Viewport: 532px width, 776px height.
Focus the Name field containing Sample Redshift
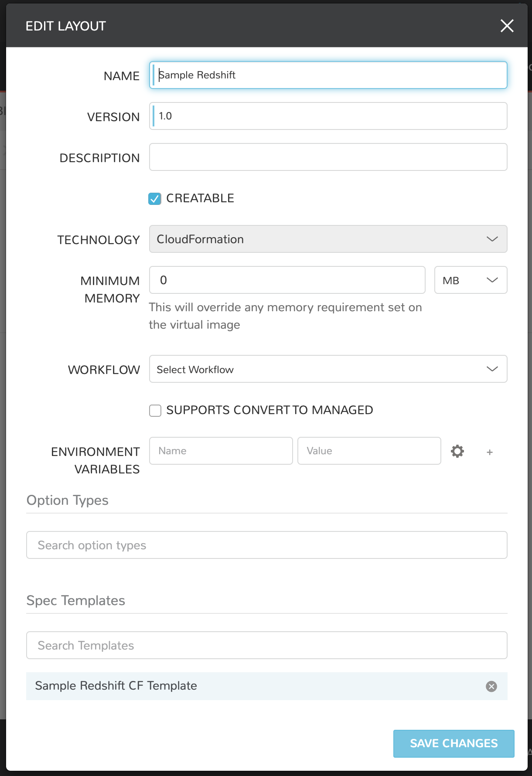(x=328, y=75)
